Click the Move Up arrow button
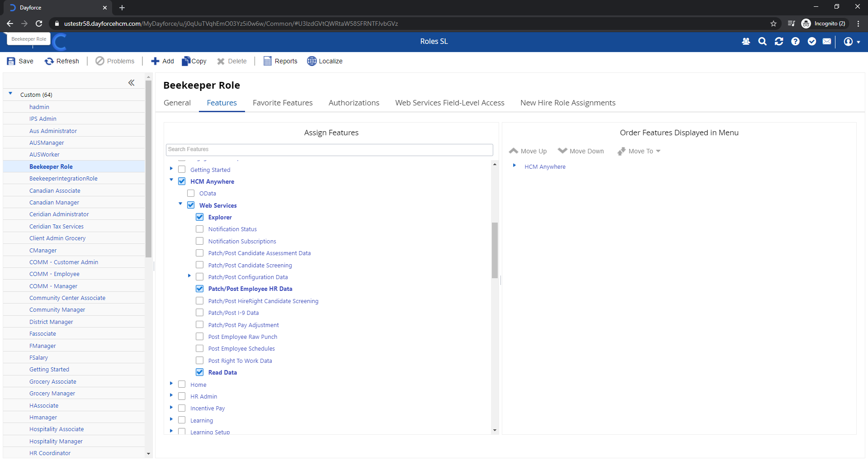 pyautogui.click(x=528, y=151)
